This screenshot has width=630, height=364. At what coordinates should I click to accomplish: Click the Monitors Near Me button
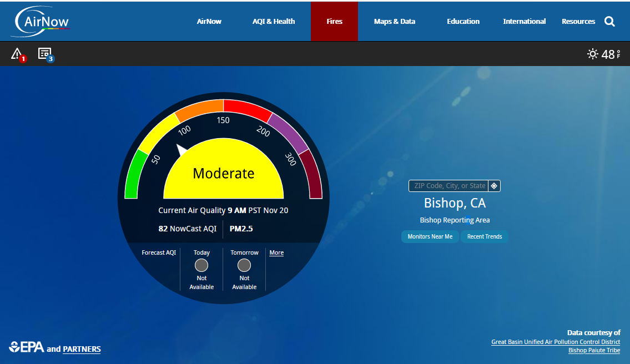(x=430, y=236)
